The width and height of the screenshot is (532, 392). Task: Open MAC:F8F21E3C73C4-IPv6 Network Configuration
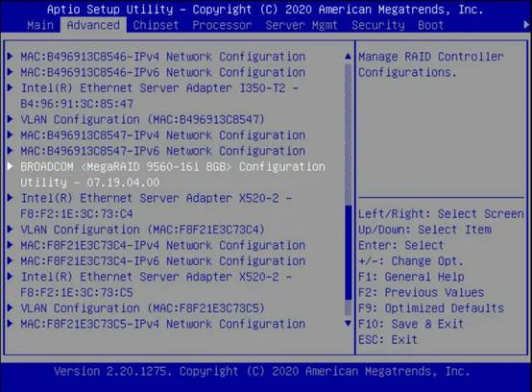pyautogui.click(x=163, y=261)
